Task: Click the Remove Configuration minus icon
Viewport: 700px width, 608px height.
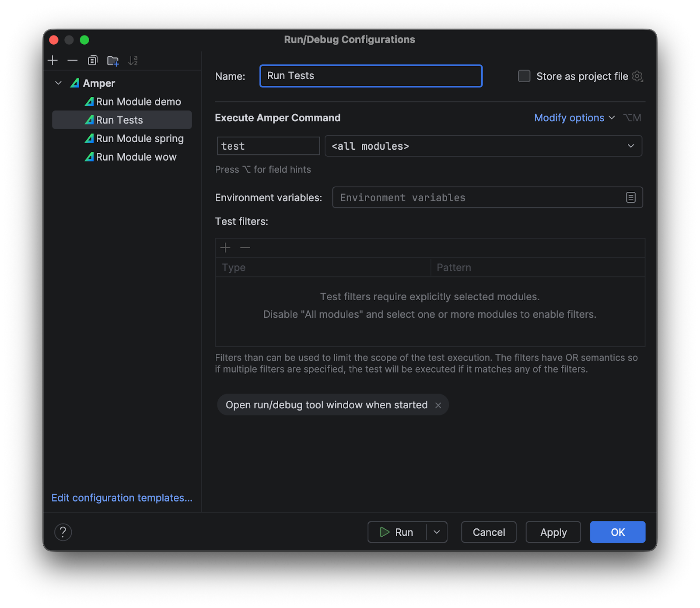Action: point(73,60)
